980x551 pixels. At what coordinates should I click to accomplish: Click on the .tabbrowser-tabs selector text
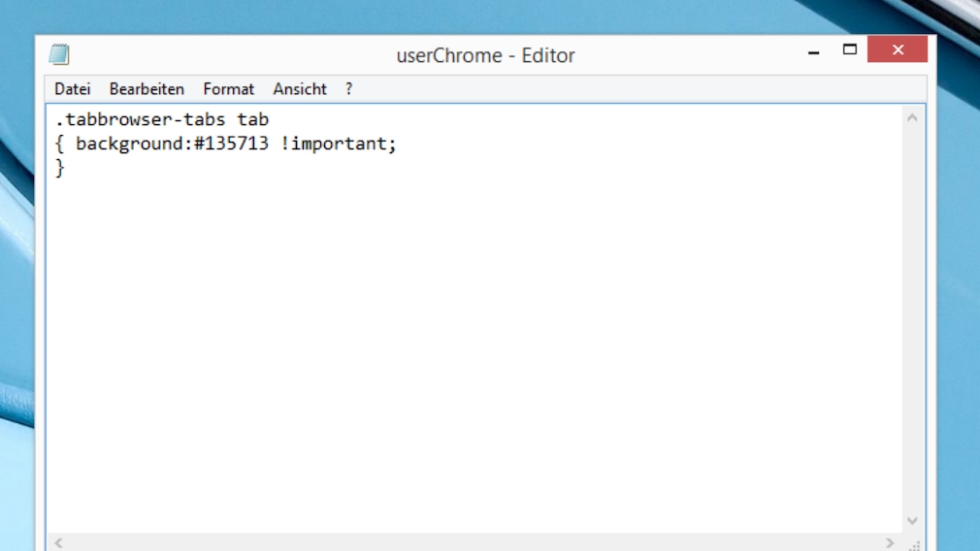140,120
